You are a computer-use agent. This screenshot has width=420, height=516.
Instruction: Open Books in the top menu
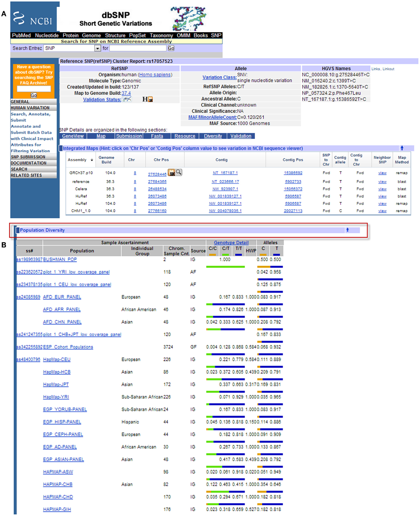(201, 35)
